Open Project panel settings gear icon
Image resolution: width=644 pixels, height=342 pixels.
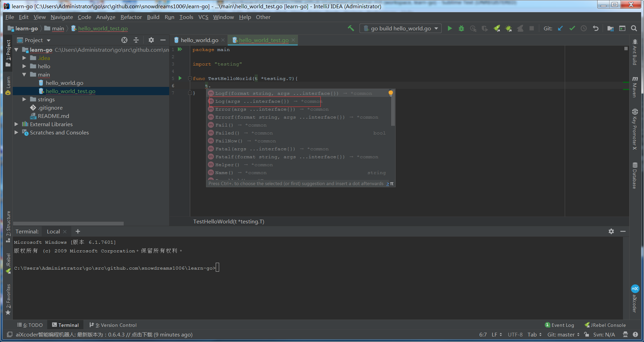(x=151, y=40)
